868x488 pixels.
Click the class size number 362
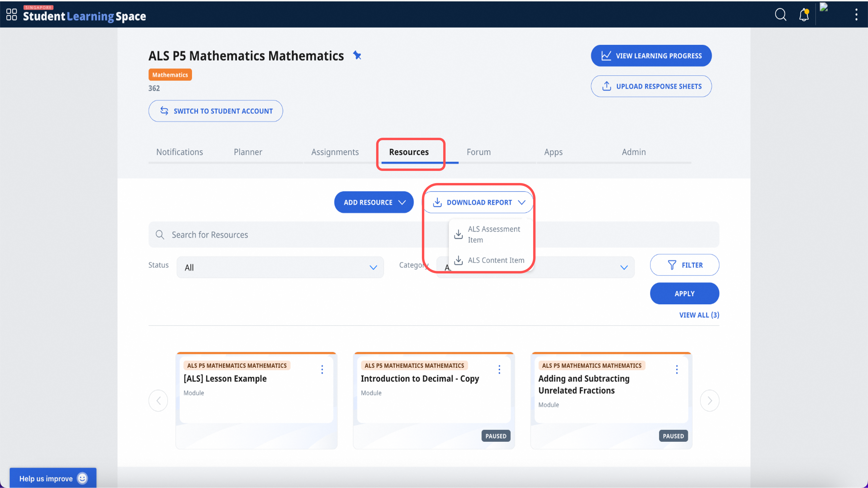[x=154, y=88]
